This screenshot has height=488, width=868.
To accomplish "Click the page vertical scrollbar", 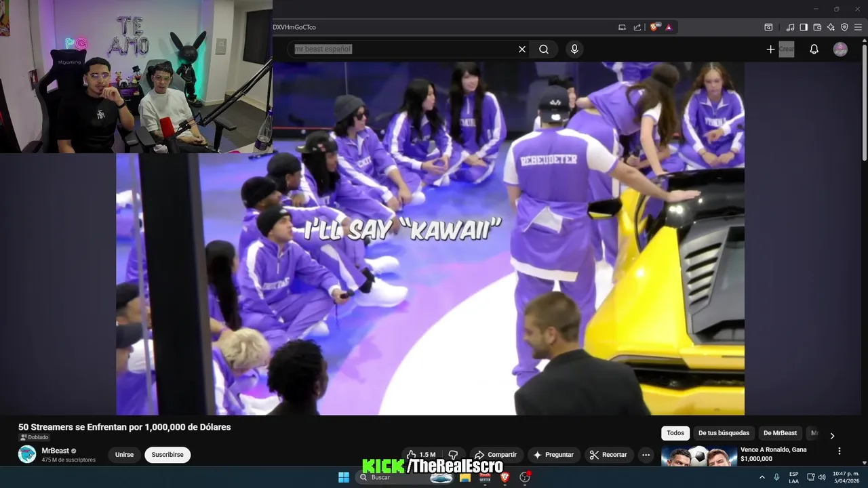I will (x=864, y=102).
